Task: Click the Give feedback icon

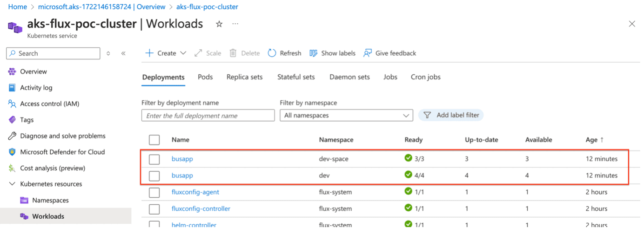Action: [x=368, y=53]
